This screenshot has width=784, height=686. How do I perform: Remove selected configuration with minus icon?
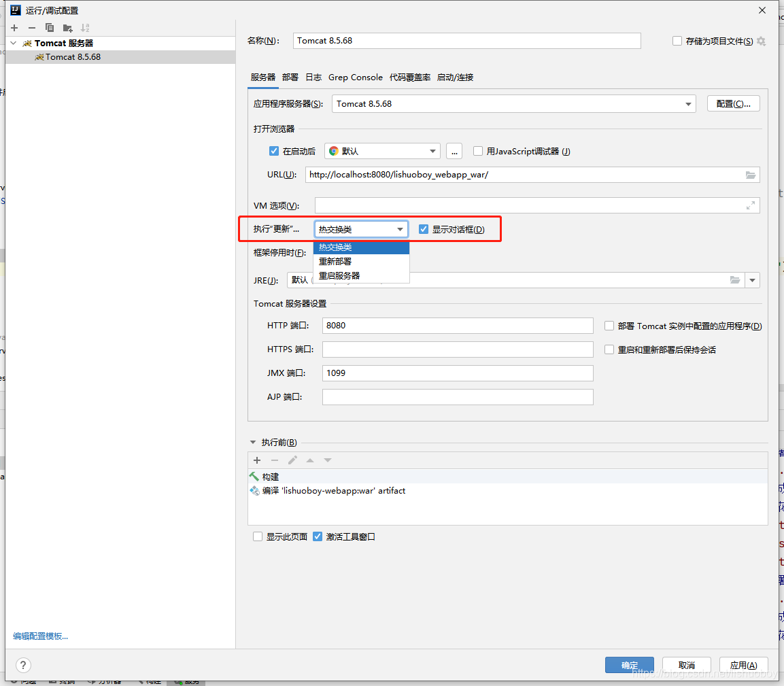pyautogui.click(x=32, y=28)
